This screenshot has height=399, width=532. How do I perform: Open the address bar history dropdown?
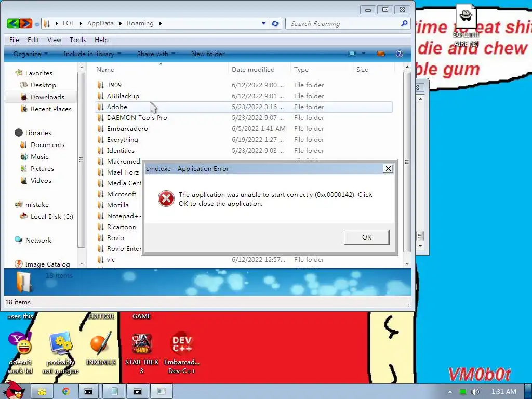click(x=263, y=23)
